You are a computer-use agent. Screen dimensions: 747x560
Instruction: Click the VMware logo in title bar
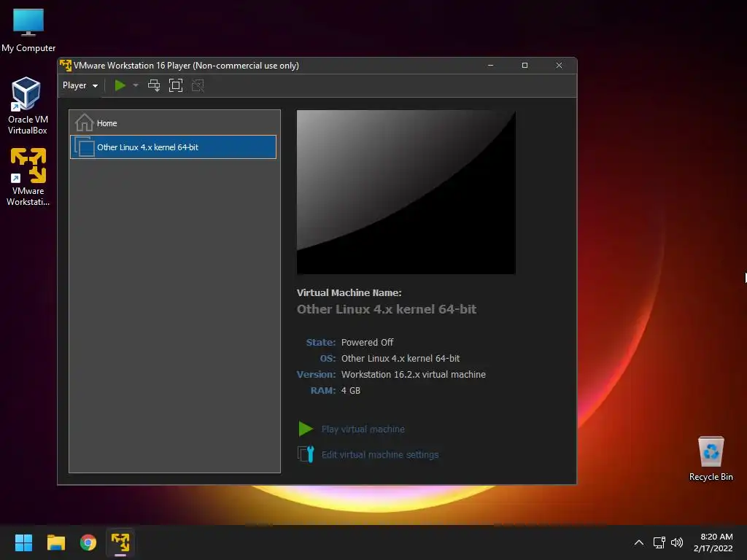tap(66, 65)
